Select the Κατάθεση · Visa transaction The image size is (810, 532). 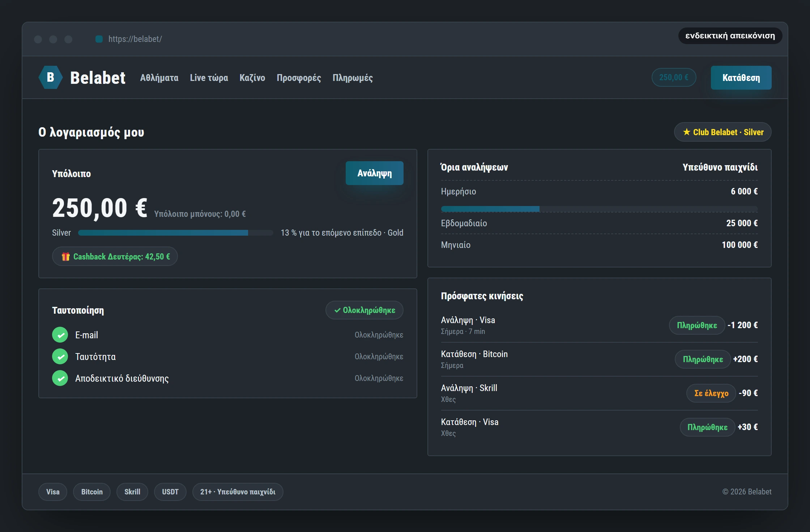click(x=599, y=427)
